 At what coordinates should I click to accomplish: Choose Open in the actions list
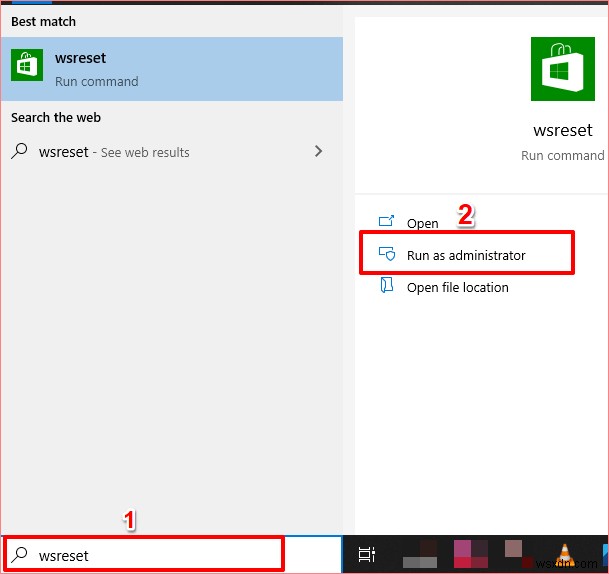coord(423,223)
